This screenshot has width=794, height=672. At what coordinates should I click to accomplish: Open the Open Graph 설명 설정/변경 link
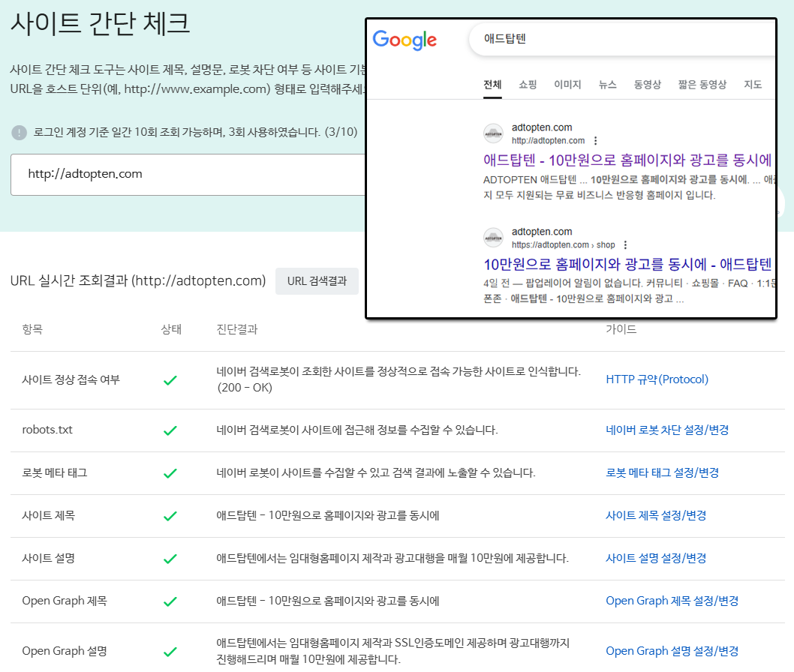[672, 651]
